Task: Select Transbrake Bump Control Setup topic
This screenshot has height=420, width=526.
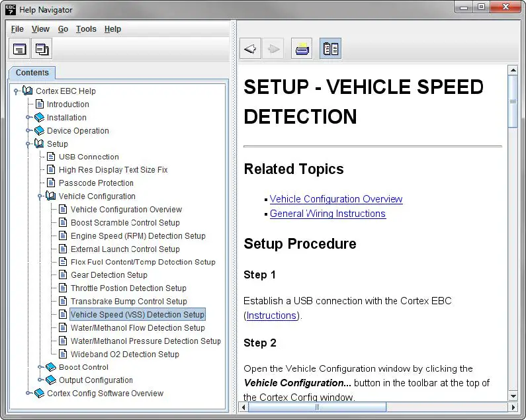Action: coord(129,301)
